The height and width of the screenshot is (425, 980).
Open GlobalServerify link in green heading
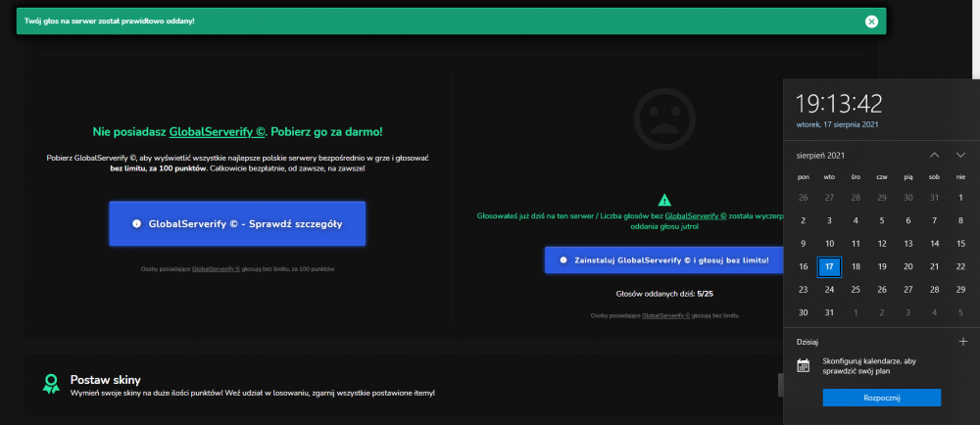click(x=218, y=131)
